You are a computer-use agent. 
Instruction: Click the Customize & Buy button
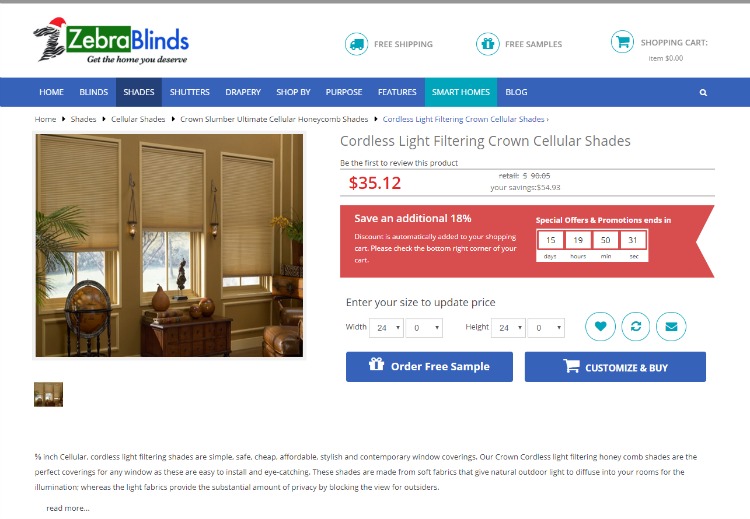tap(615, 367)
